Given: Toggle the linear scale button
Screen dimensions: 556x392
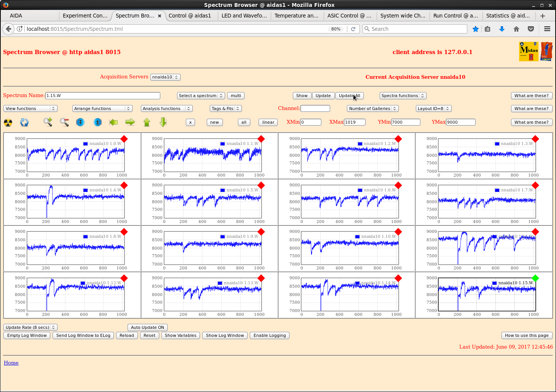Looking at the screenshot, I should click(268, 122).
